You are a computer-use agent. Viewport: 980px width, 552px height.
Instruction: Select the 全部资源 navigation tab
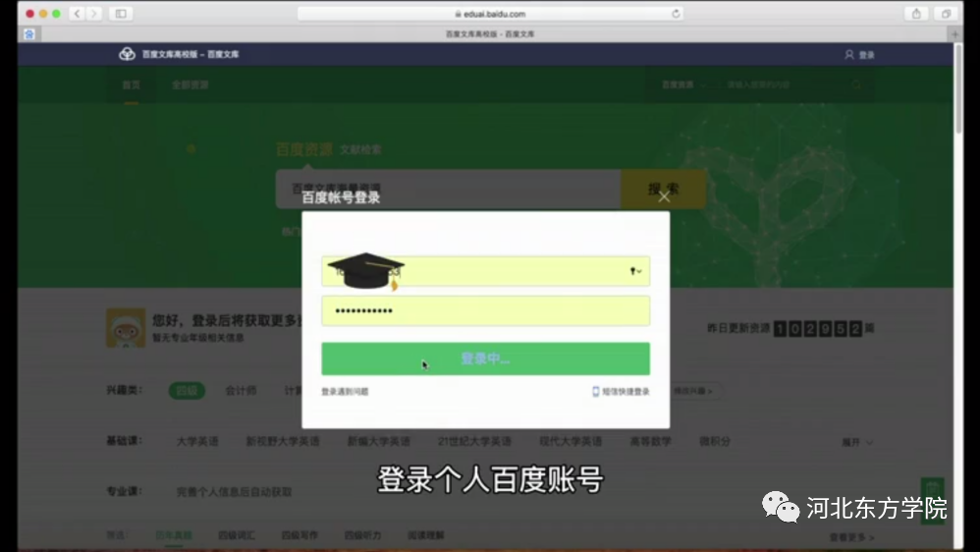tap(191, 85)
